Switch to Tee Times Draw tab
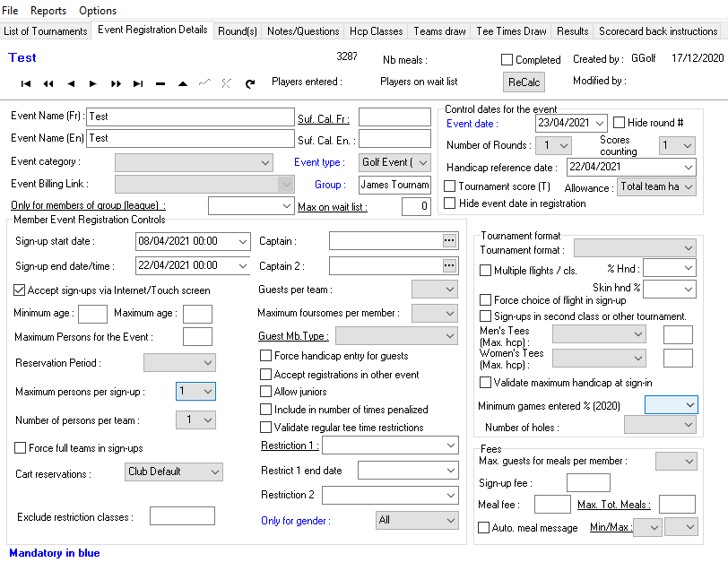Viewport: 728px width, 571px height. [511, 31]
